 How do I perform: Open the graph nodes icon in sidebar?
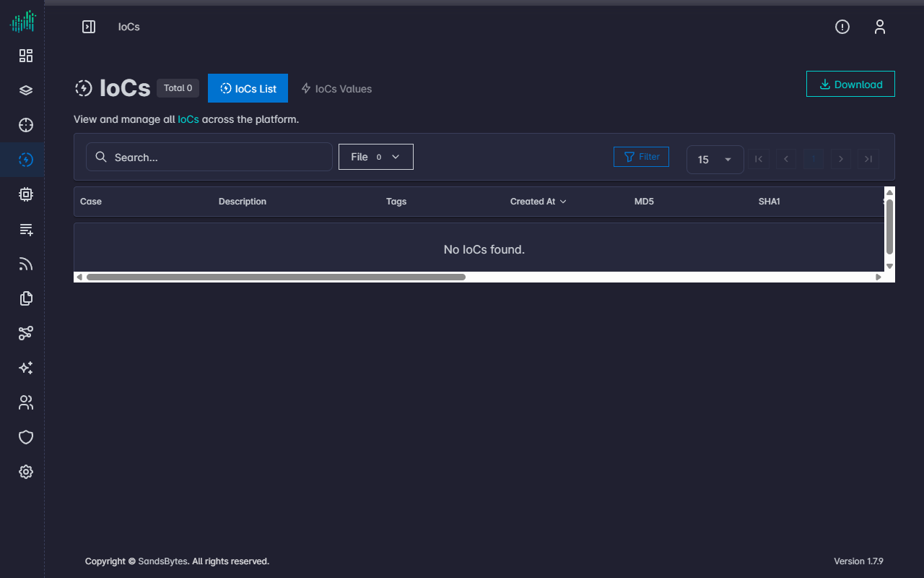26,333
